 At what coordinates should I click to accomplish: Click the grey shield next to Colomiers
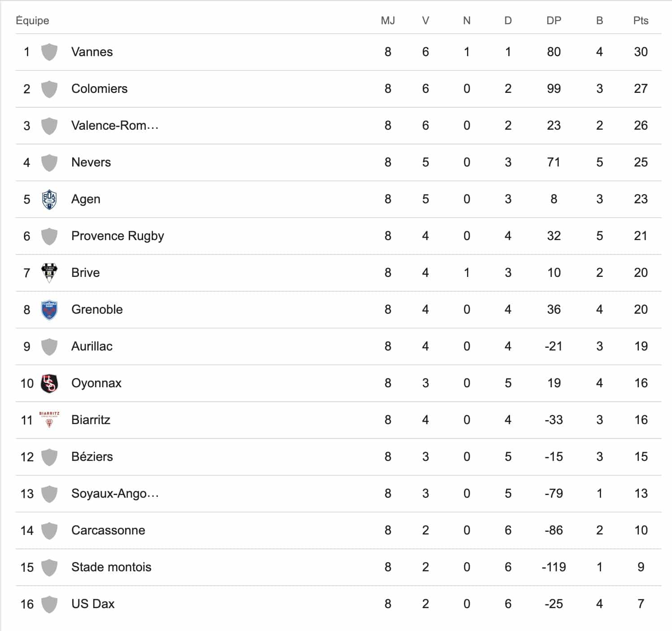tap(49, 89)
